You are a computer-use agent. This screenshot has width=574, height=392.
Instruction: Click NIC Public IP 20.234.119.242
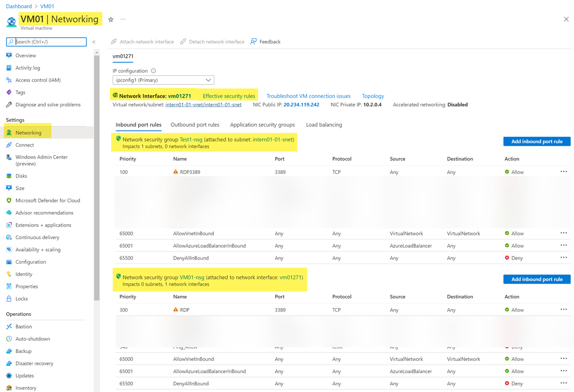point(301,104)
